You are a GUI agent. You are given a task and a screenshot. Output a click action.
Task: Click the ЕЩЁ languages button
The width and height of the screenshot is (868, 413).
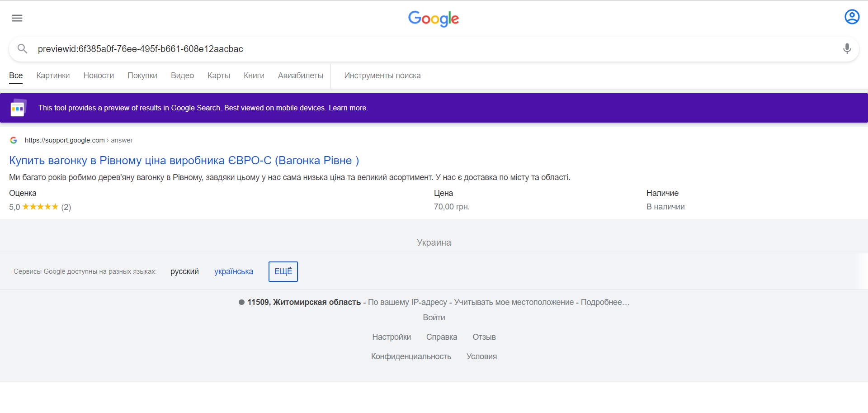[x=283, y=271]
